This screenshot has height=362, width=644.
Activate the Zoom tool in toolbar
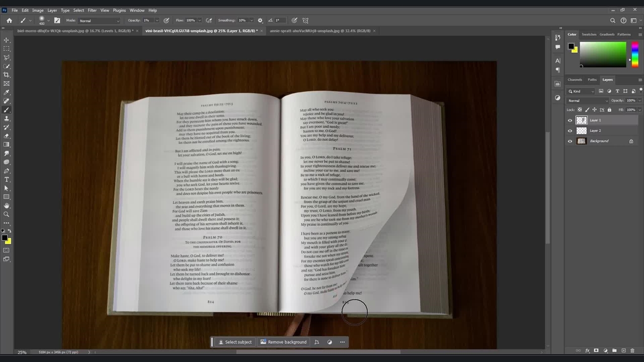coord(7,214)
